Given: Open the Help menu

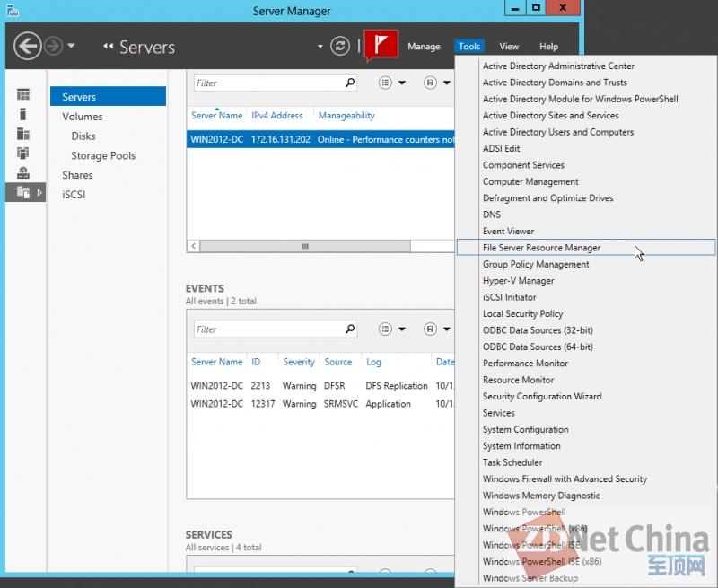Looking at the screenshot, I should 548,47.
